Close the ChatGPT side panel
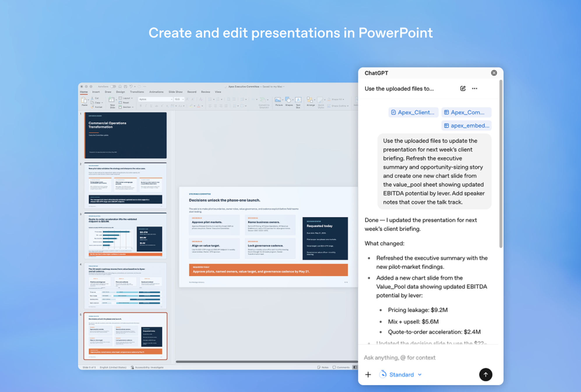581x392 pixels. [494, 73]
